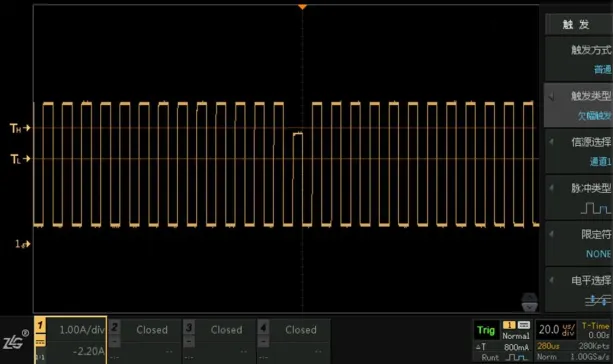The height and width of the screenshot is (364, 613).
Task: Select the TL lower threshold marker
Action: pos(20,159)
